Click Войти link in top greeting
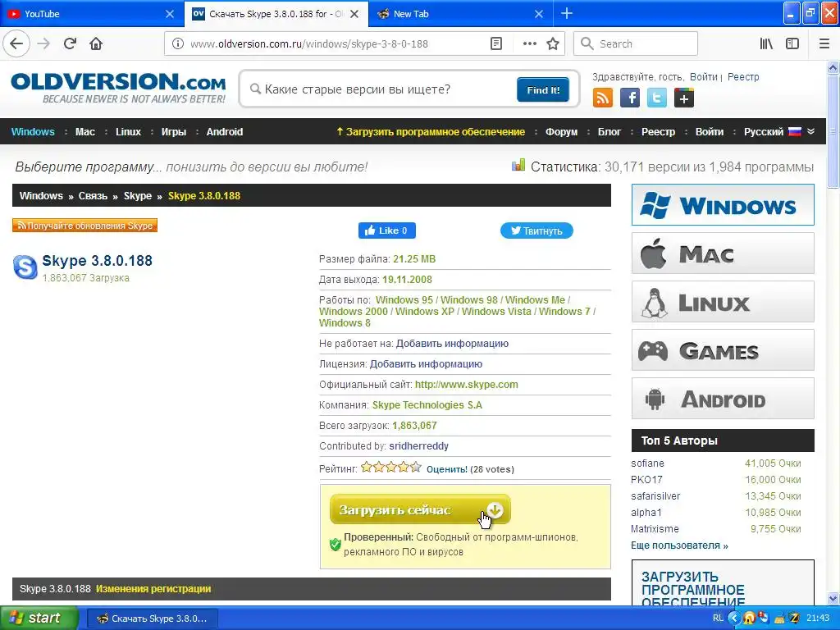 pyautogui.click(x=703, y=77)
